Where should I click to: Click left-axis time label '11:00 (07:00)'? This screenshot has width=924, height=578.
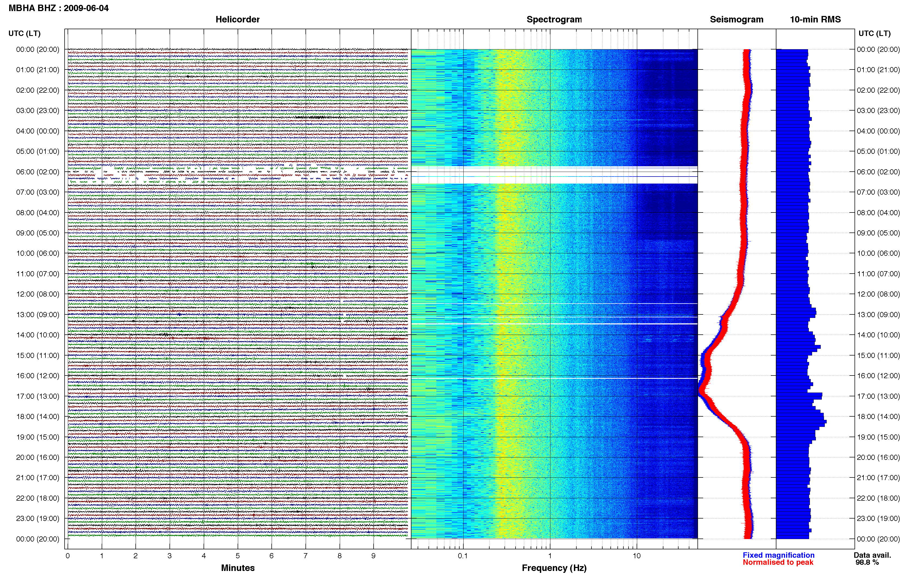point(38,274)
